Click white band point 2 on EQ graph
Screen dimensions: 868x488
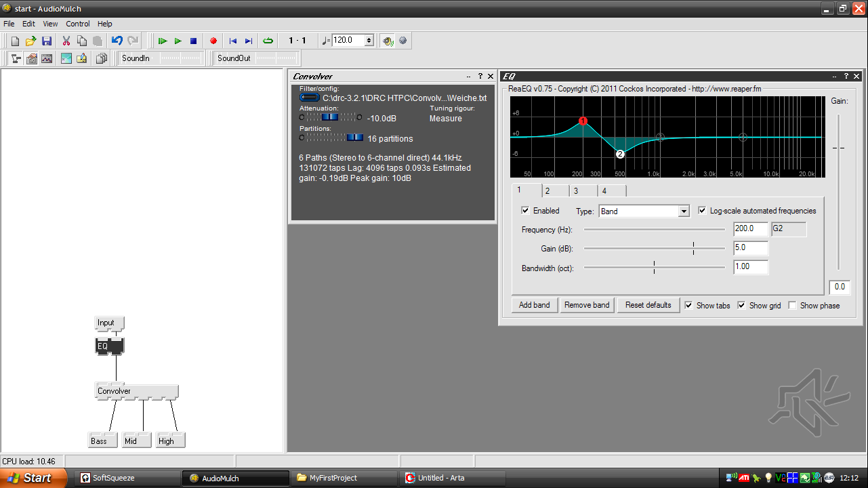[620, 154]
